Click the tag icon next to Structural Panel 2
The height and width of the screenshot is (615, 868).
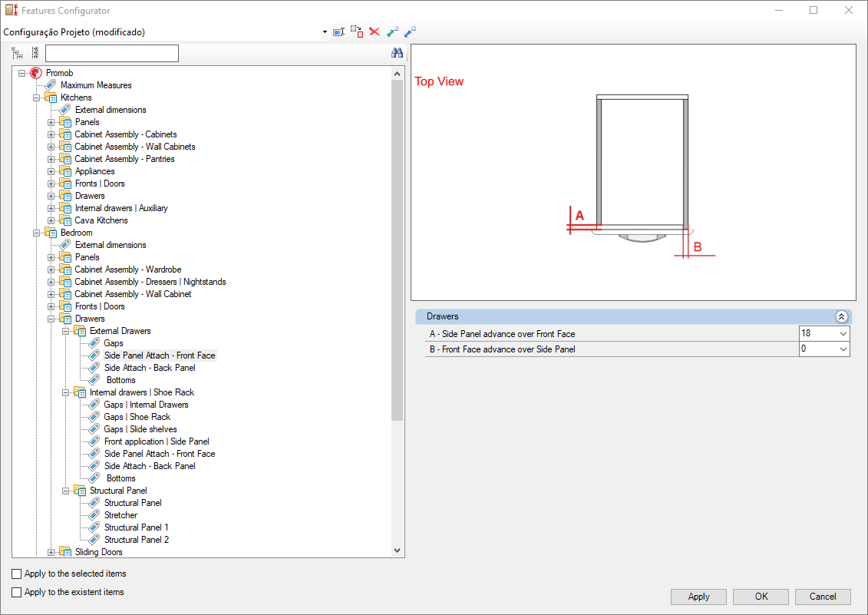pyautogui.click(x=94, y=540)
